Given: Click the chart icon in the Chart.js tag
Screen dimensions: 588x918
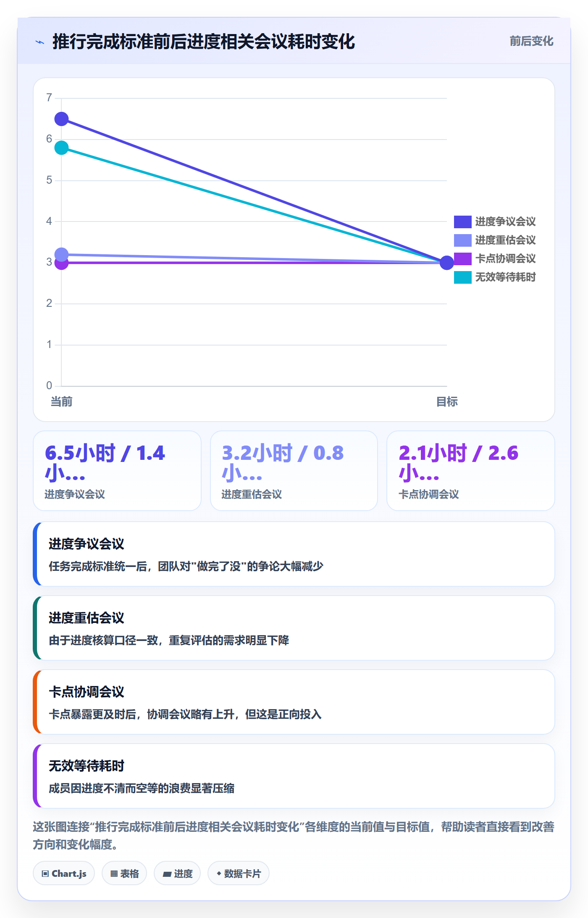Looking at the screenshot, I should tap(45, 874).
